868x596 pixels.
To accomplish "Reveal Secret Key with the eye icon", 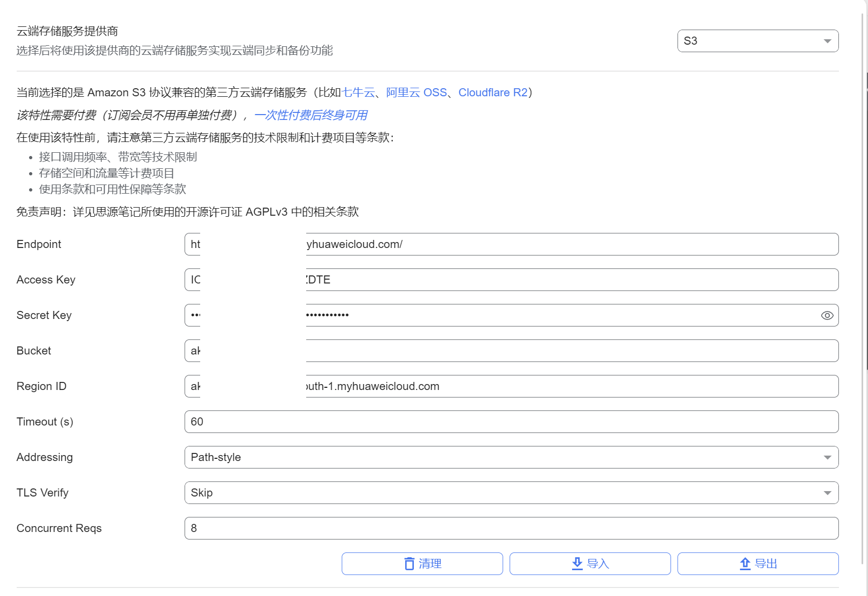I will click(827, 316).
